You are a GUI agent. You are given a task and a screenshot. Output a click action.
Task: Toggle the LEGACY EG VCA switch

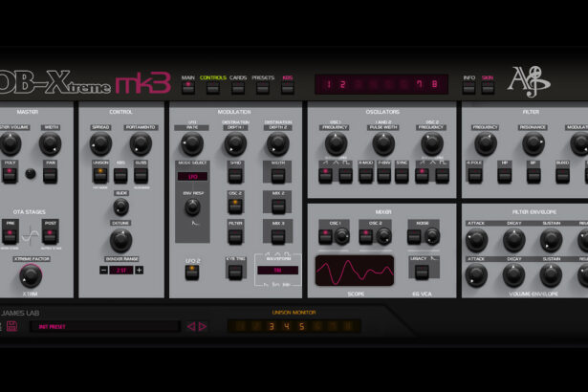click(x=422, y=272)
